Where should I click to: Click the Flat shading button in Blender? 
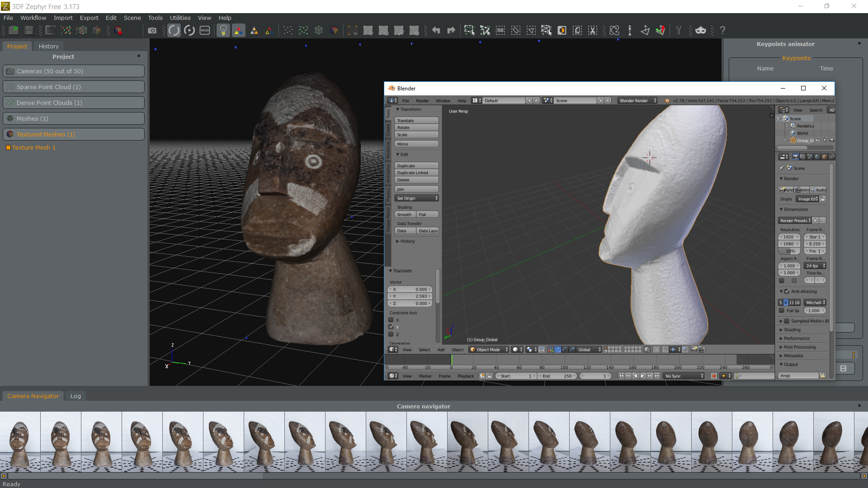tap(426, 214)
